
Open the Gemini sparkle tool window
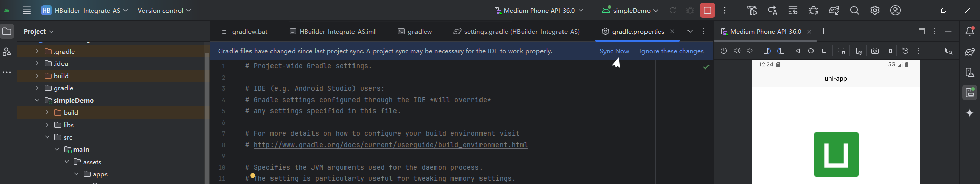click(x=970, y=113)
